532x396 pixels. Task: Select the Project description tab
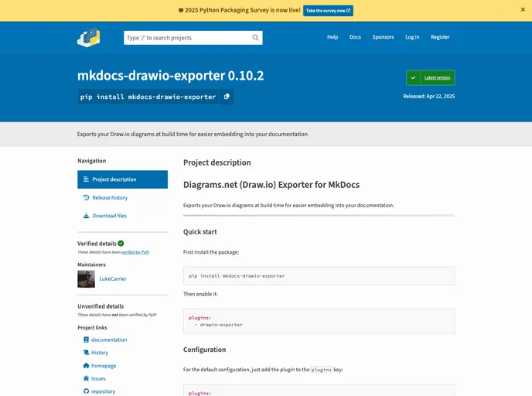[122, 179]
